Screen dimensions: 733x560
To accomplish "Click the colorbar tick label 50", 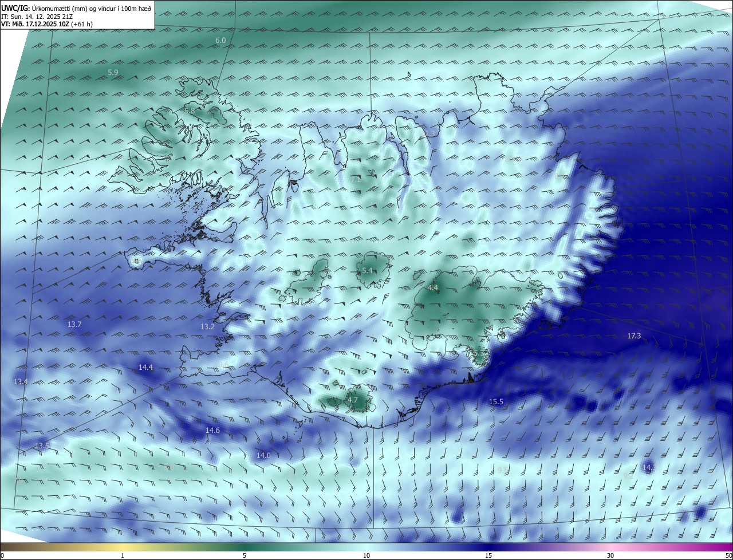I will click(x=728, y=555).
